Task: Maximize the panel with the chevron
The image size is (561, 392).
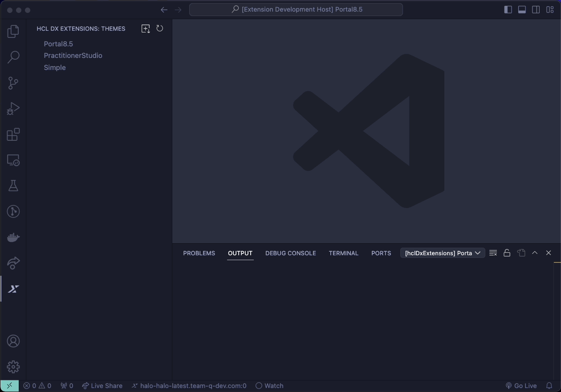Action: click(x=535, y=253)
